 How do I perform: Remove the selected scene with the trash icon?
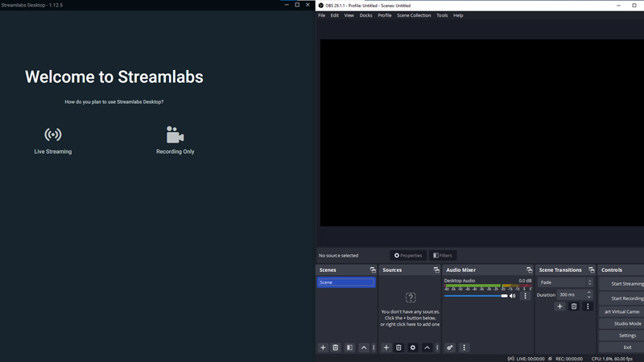click(x=336, y=348)
